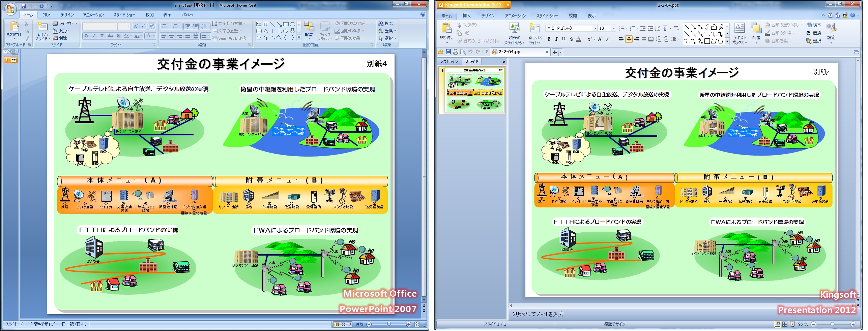Click the PowerPoint zoom slider handle
This screenshot has width=868, height=331.
tap(389, 324)
